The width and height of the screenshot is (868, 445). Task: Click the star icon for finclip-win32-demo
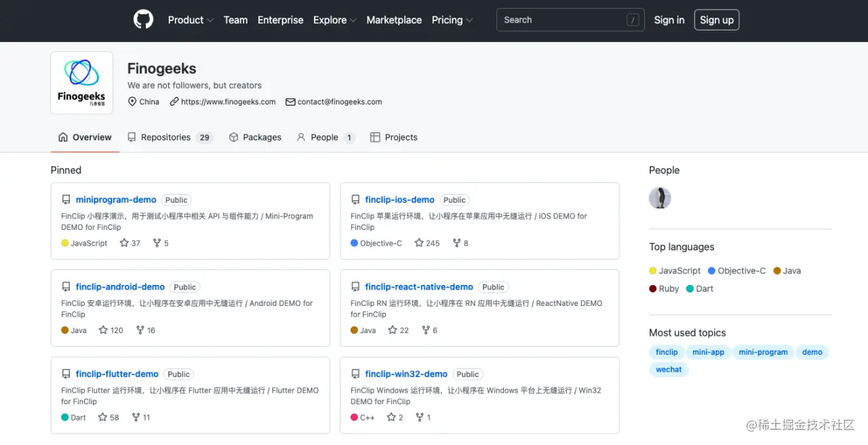pyautogui.click(x=391, y=417)
